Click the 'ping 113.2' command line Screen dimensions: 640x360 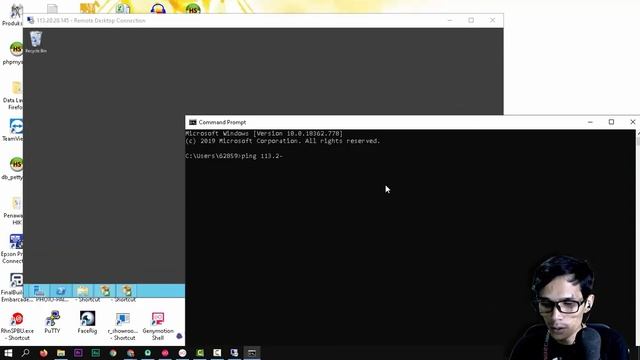pyautogui.click(x=234, y=156)
